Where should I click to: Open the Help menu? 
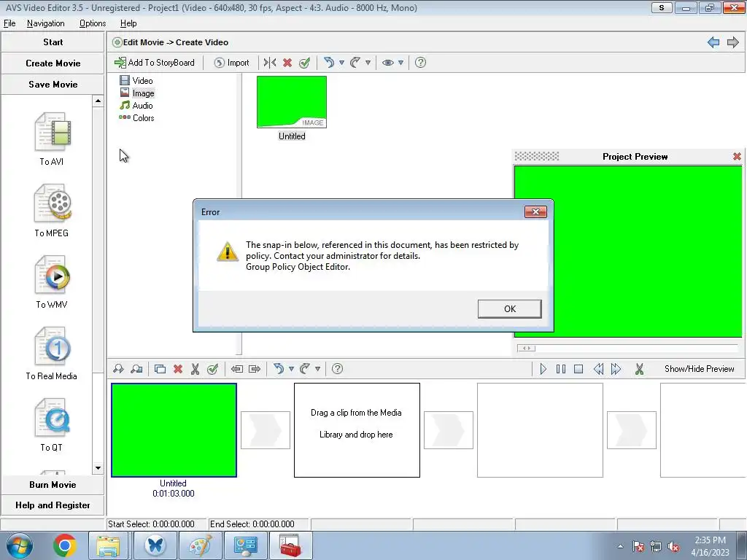(128, 23)
